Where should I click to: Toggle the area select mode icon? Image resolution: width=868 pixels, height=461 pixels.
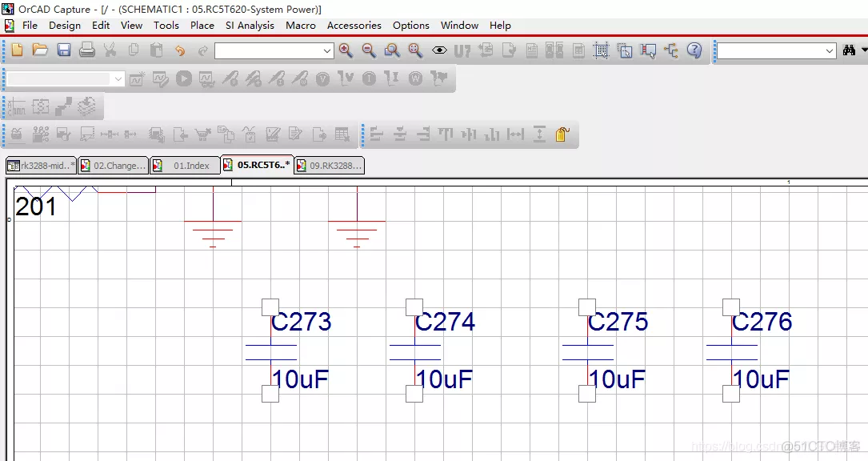625,50
